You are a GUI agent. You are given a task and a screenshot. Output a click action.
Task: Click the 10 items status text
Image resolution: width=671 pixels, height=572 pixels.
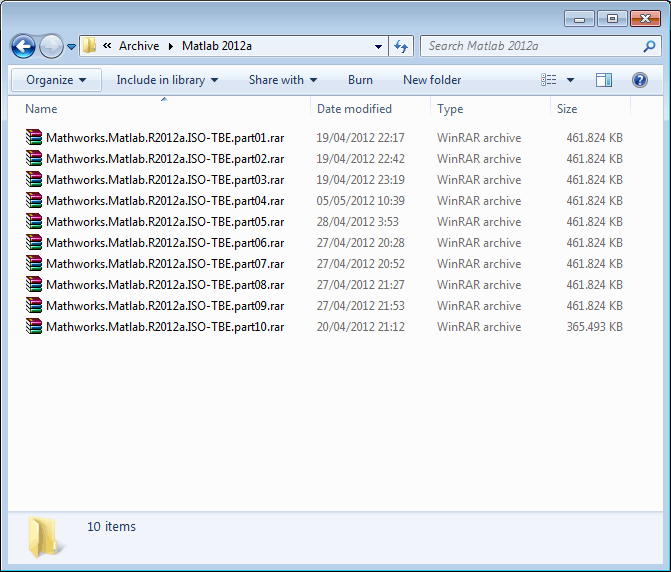tap(111, 526)
